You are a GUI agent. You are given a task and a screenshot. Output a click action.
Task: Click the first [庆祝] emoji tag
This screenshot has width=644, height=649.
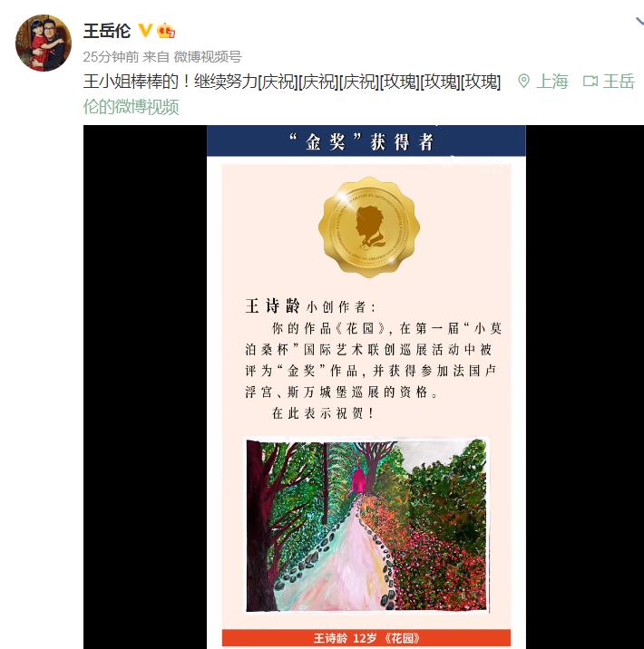278,82
